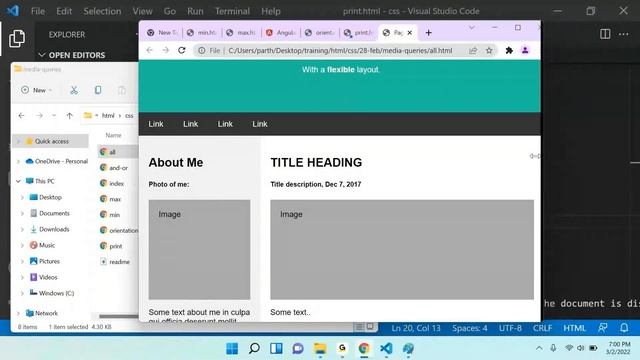Close the active Chrome tab
The width and height of the screenshot is (640, 360).
pos(409,33)
